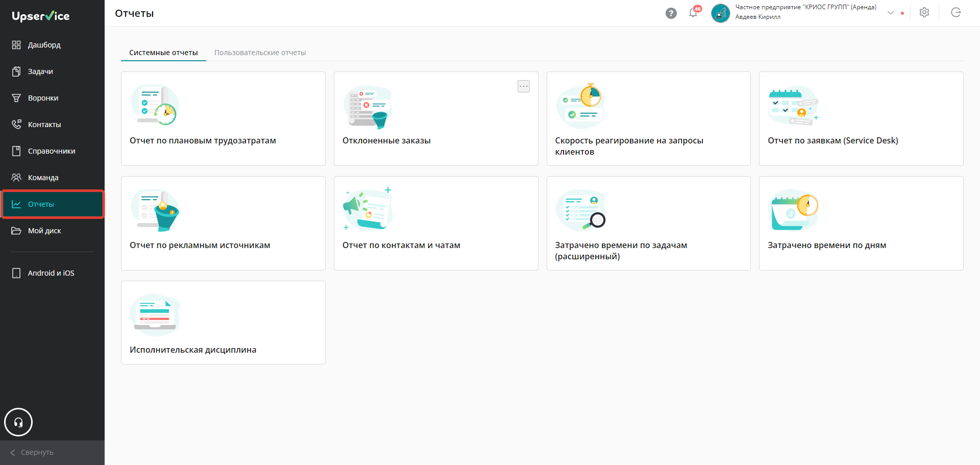980x465 pixels.
Task: Click the Мой диск folder icon
Action: [16, 231]
